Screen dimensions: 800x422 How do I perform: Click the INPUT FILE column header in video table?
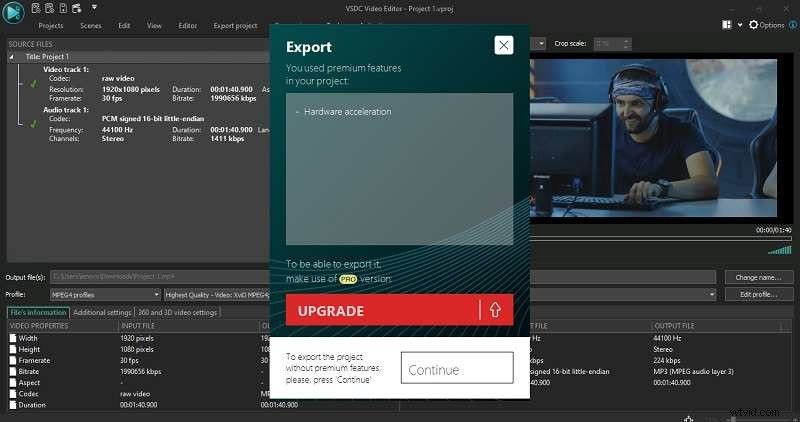[x=188, y=326]
